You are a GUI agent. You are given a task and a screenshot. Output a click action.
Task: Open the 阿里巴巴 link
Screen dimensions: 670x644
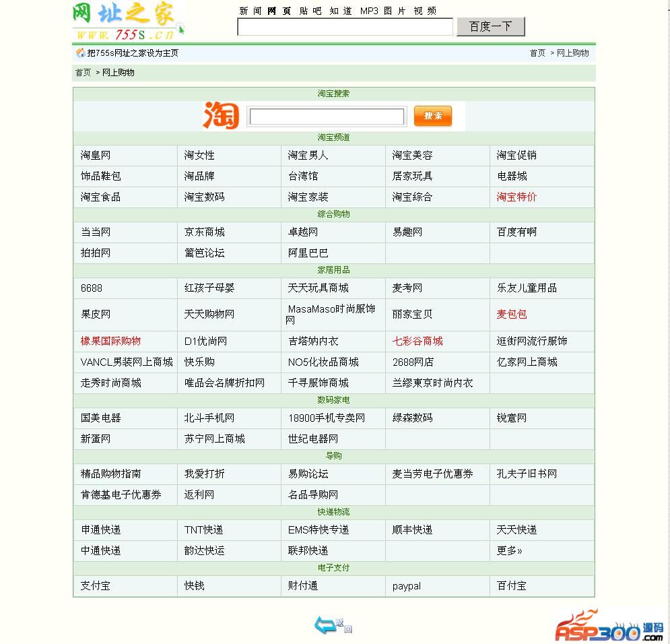[x=308, y=253]
